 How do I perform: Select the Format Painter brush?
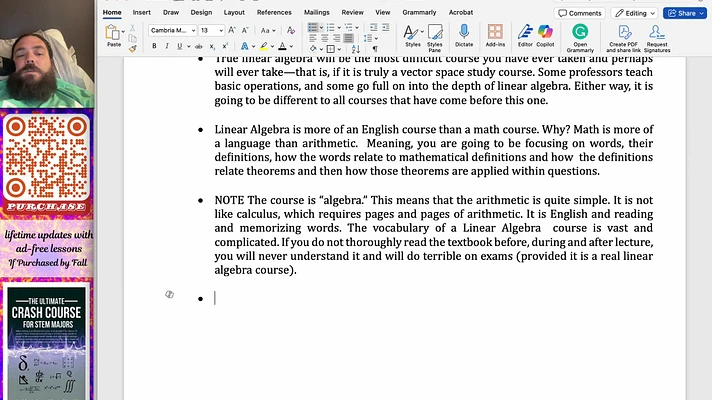pos(133,49)
